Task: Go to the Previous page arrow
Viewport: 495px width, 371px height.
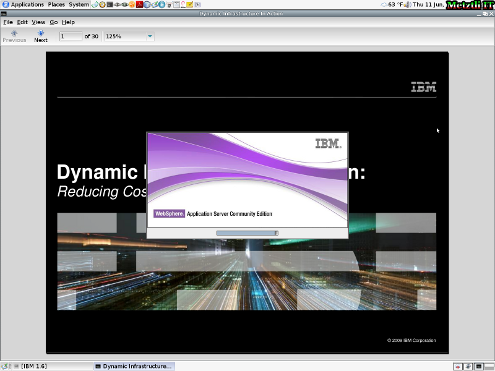Action: coord(14,36)
